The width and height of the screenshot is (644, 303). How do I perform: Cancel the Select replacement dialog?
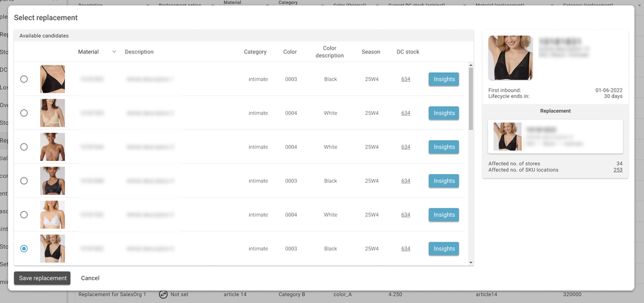(90, 278)
